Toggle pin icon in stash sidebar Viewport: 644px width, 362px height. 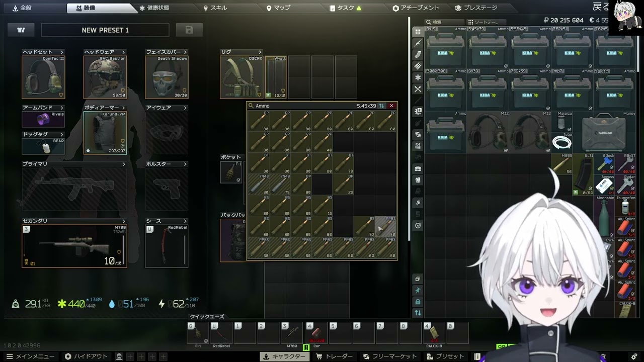point(418,291)
